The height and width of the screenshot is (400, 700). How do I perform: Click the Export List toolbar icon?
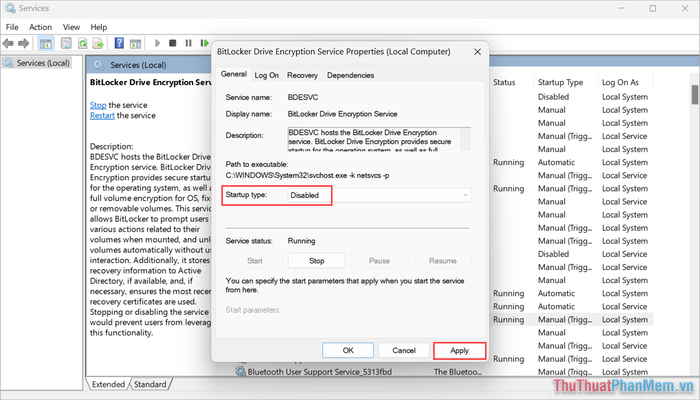tap(98, 43)
